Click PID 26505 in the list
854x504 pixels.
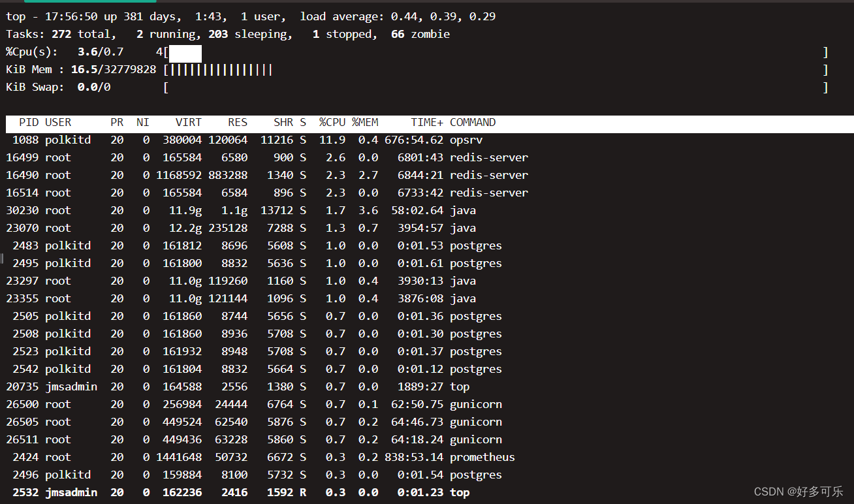tap(22, 422)
